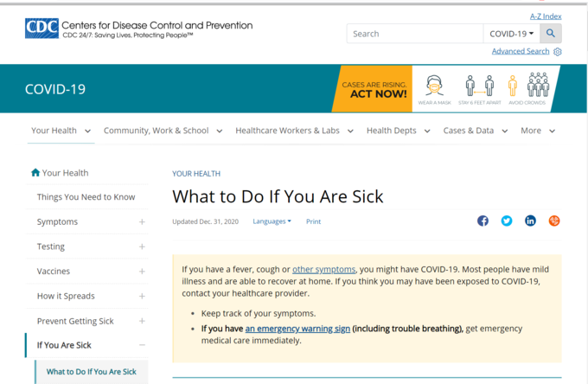Open Prevent Getting Sick sidebar item

coord(75,321)
